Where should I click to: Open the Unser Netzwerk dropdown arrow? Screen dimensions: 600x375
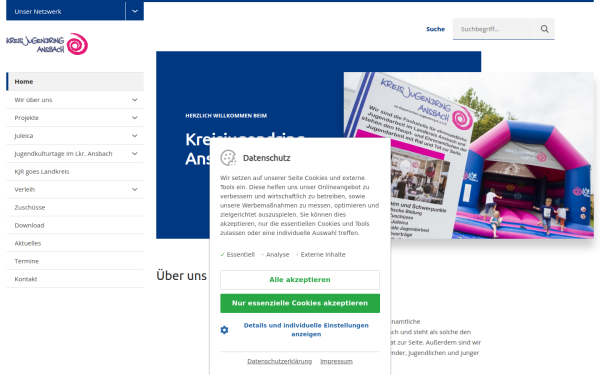[x=135, y=11]
